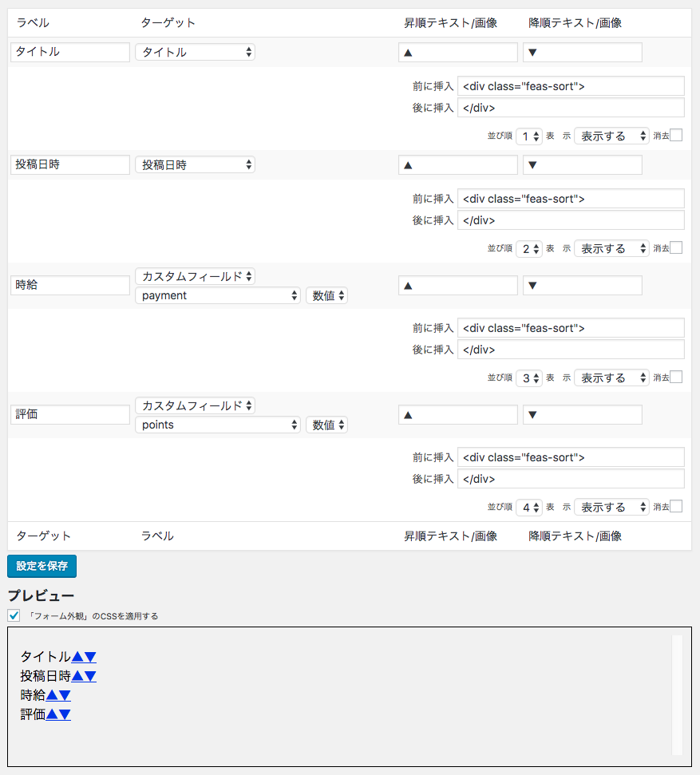Click 後に挿入 field in 時給 row

pyautogui.click(x=571, y=350)
